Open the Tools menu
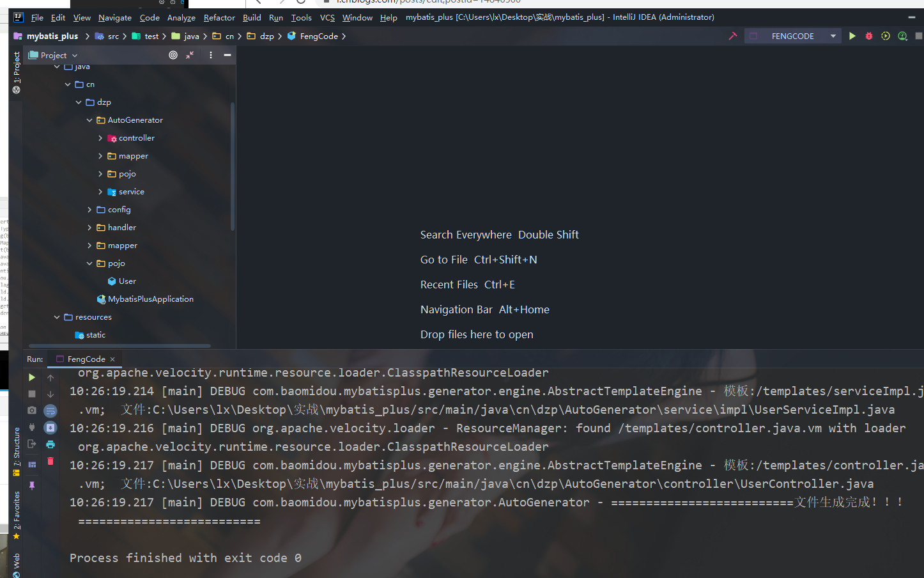 [x=301, y=17]
